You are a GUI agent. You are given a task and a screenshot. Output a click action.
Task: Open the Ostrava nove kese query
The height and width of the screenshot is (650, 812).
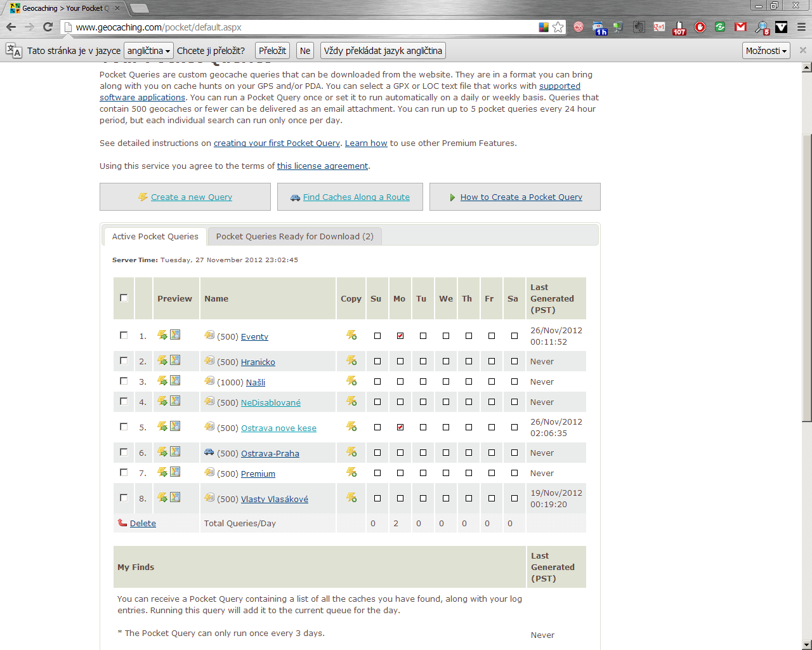(278, 428)
